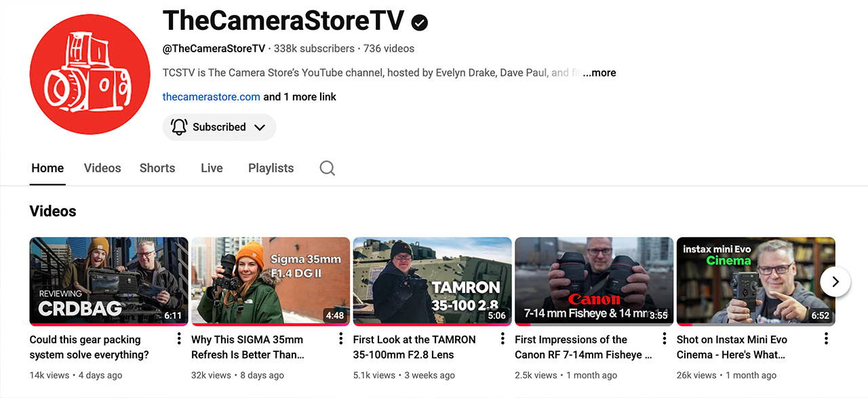The width and height of the screenshot is (868, 398).
Task: Open 'Could this gear packing system' title
Action: point(89,347)
